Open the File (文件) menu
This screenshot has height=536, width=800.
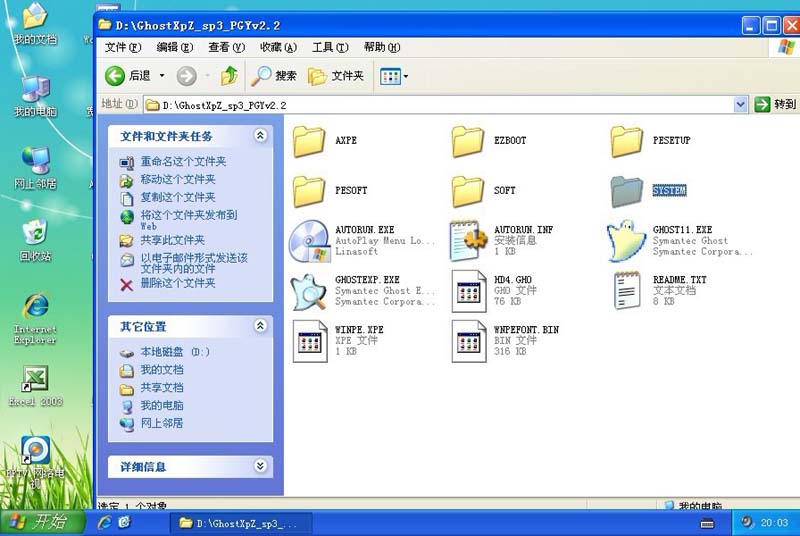point(122,47)
